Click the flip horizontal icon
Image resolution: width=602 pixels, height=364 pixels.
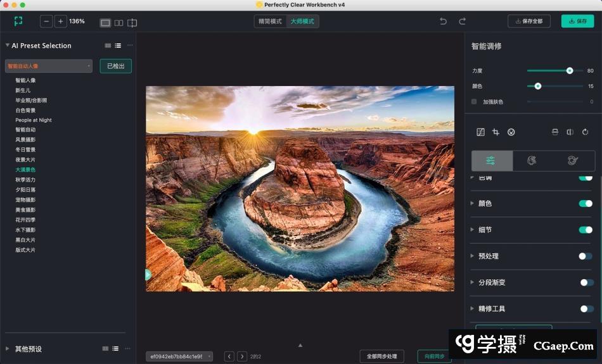[x=570, y=132]
